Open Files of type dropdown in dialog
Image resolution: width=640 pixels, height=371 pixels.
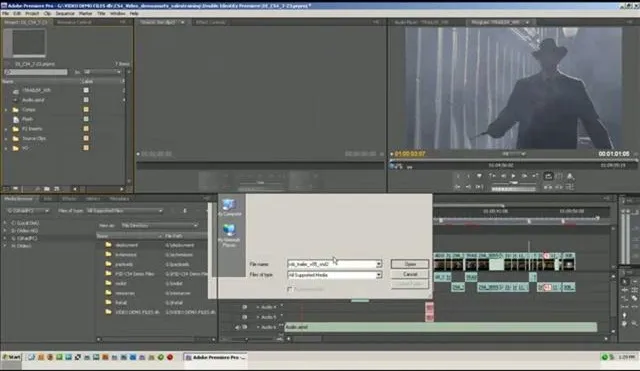[334, 275]
